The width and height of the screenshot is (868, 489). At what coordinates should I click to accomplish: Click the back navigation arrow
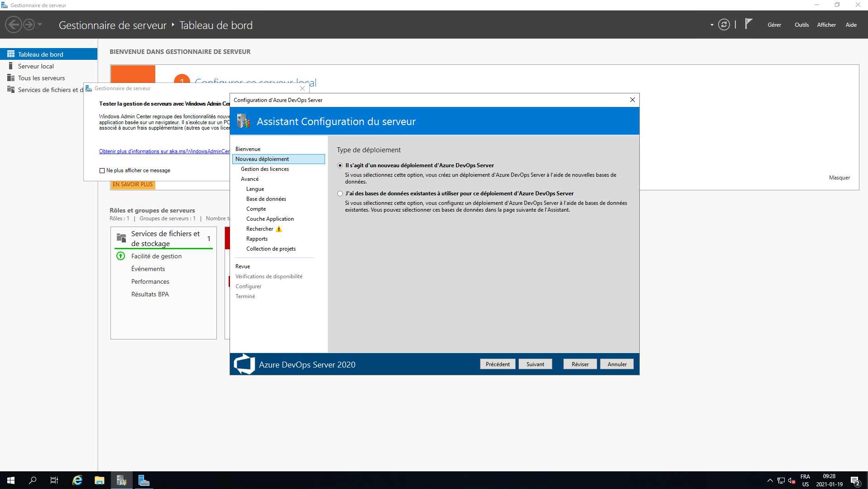14,24
